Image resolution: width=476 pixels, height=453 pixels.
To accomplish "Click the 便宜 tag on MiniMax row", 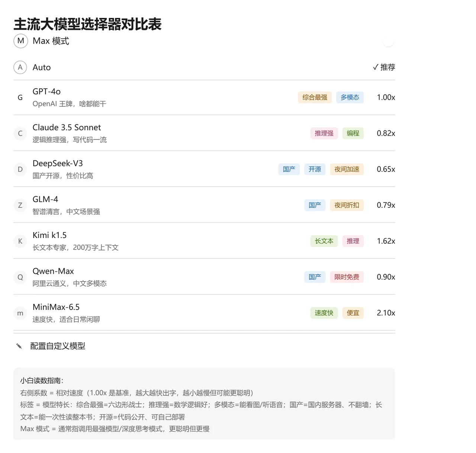I will point(353,313).
